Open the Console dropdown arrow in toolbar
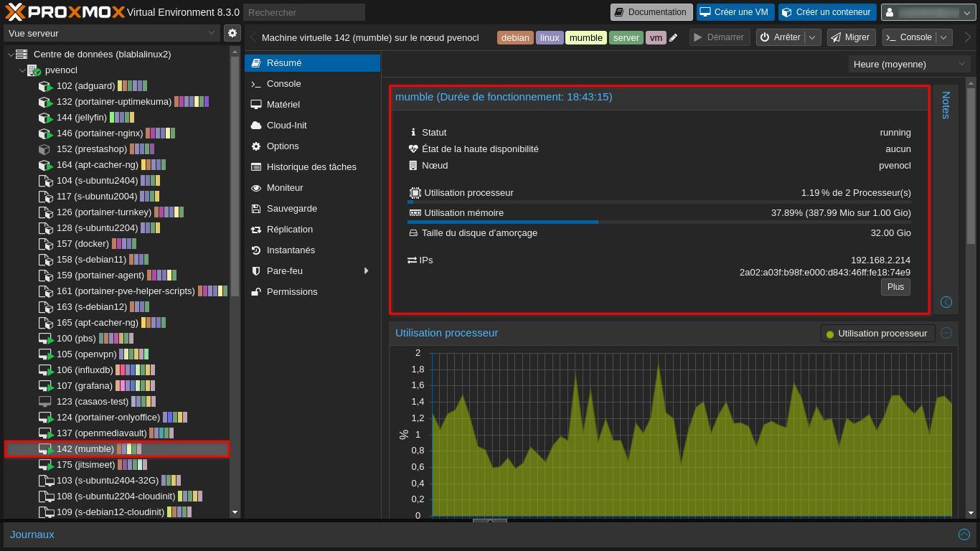Image resolution: width=980 pixels, height=551 pixels. click(x=943, y=37)
